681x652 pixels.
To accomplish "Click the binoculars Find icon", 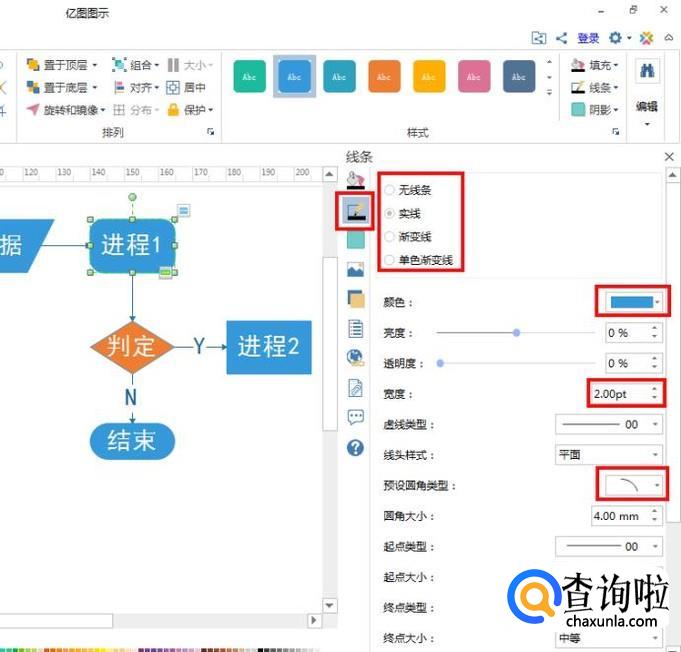I will (647, 70).
